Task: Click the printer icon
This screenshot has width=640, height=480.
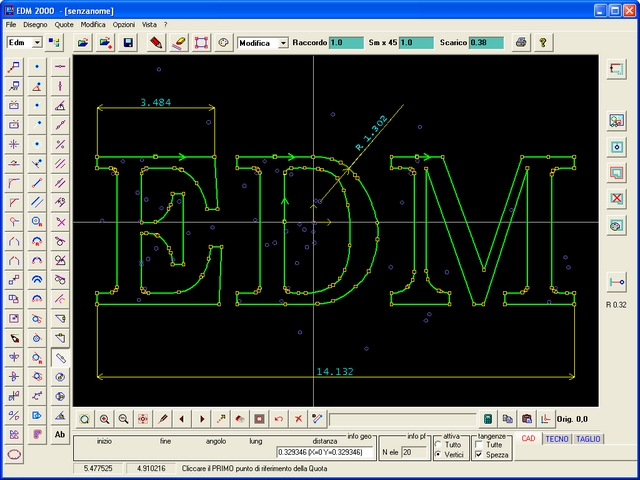Action: tap(521, 42)
